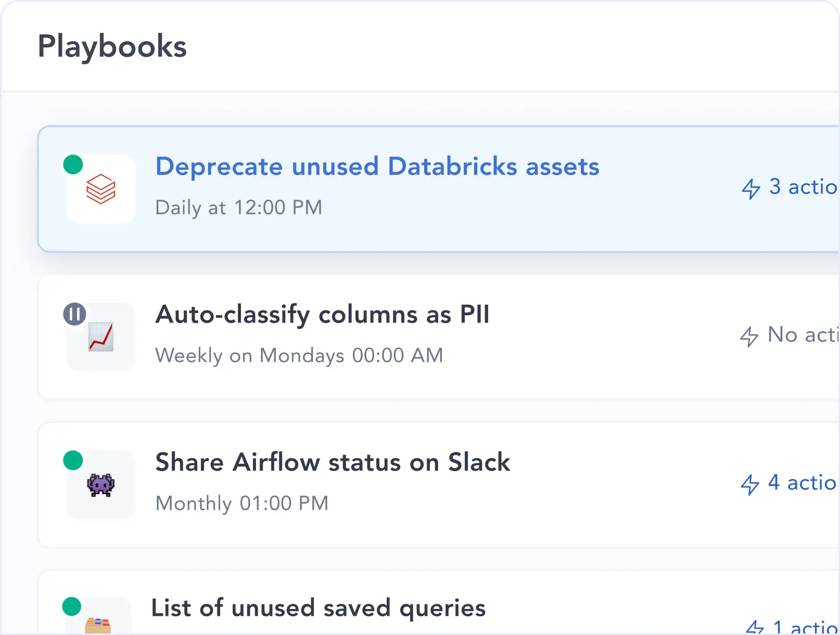Click Weekly on Mondays 00:00 AM schedule

coord(299,355)
